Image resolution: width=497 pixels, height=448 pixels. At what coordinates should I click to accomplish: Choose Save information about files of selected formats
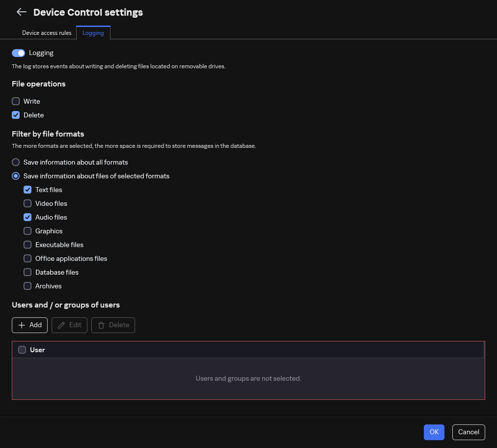[x=16, y=176]
